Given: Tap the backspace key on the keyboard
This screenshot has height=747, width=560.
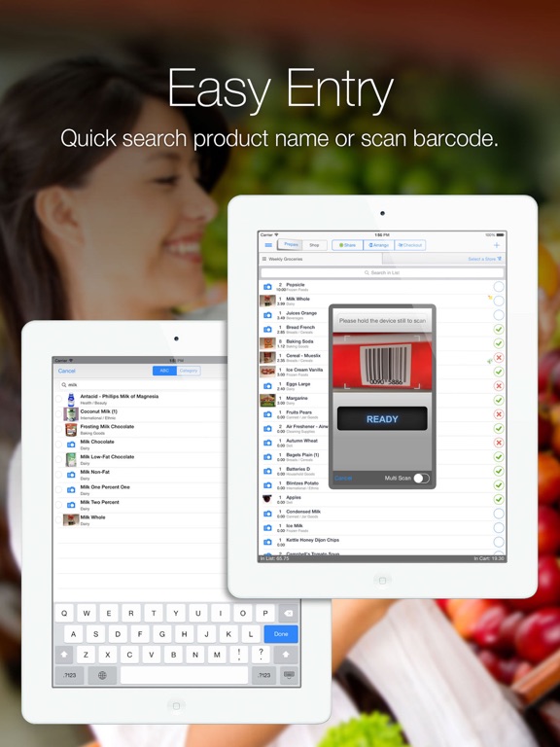Looking at the screenshot, I should pyautogui.click(x=288, y=613).
